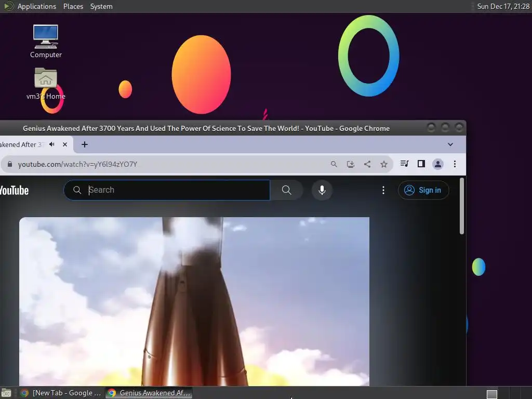Grab the YouTube page vertical scrollbar
Screen dimensions: 532x399
[x=462, y=206]
